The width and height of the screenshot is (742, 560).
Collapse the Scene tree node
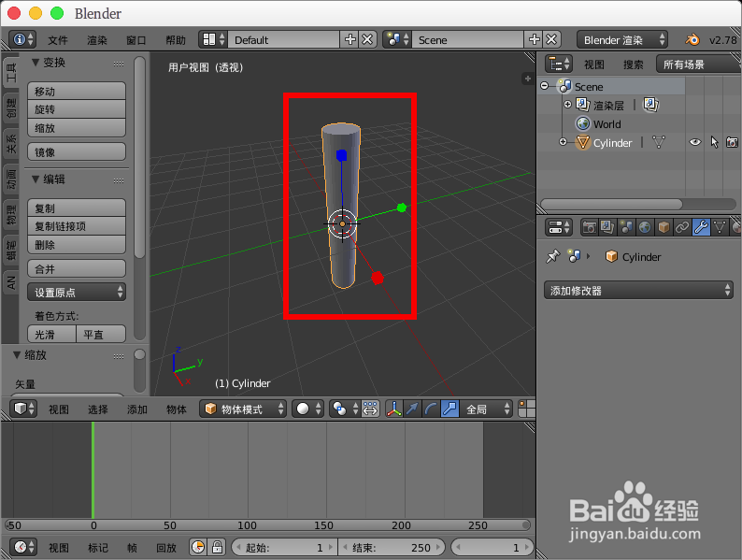point(545,86)
